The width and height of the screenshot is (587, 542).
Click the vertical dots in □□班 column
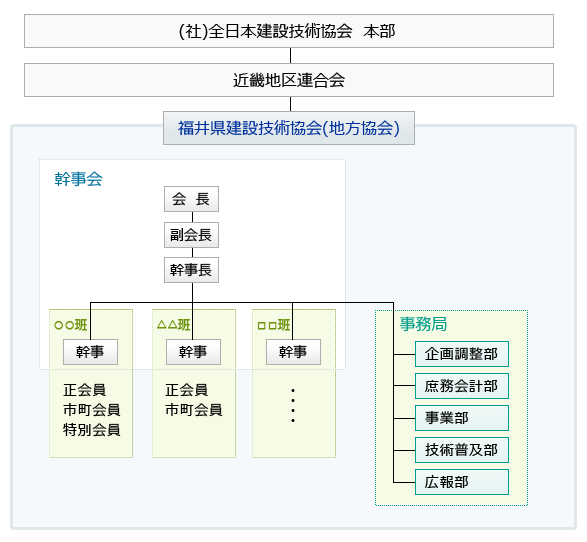293,406
